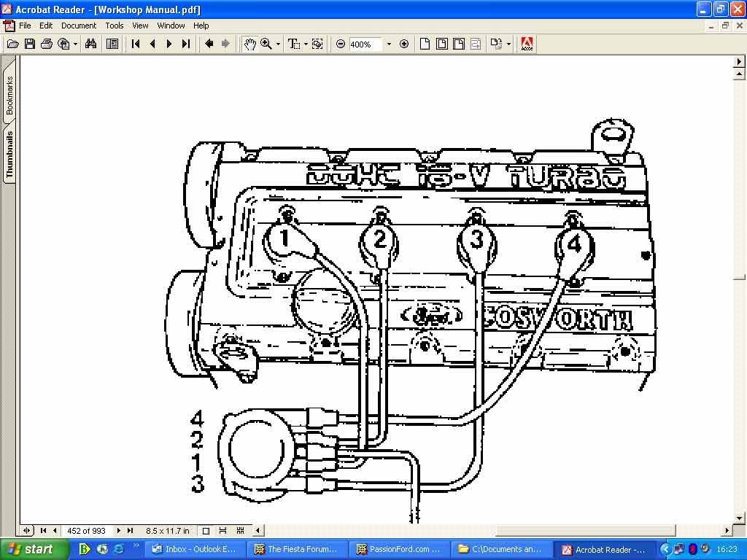
Task: Click the Go to previous view arrow
Action: pos(209,44)
